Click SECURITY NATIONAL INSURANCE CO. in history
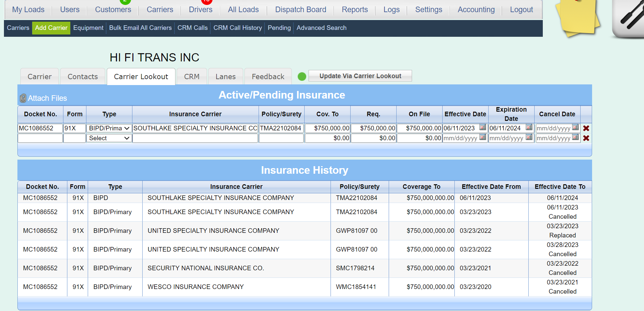The image size is (644, 311). click(x=206, y=268)
